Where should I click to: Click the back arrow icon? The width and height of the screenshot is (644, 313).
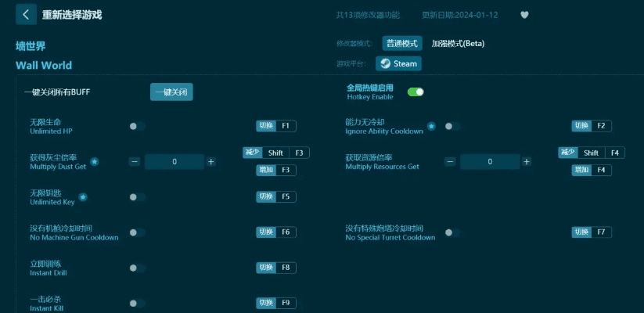pos(26,14)
